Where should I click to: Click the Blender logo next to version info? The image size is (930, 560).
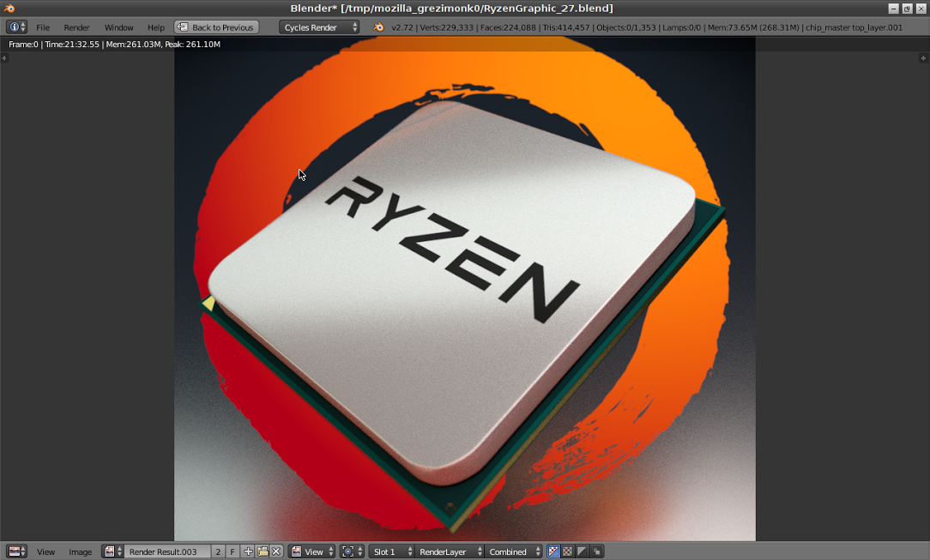pyautogui.click(x=378, y=27)
